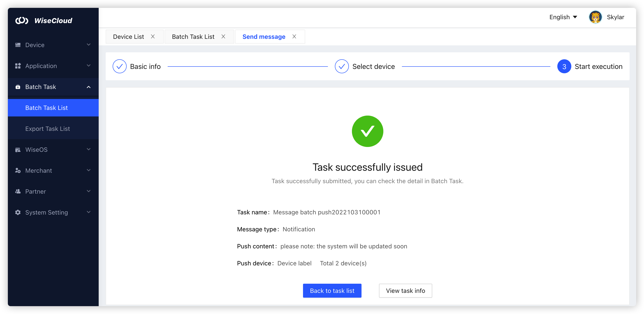Click View task info button
The height and width of the screenshot is (314, 644).
tap(405, 290)
